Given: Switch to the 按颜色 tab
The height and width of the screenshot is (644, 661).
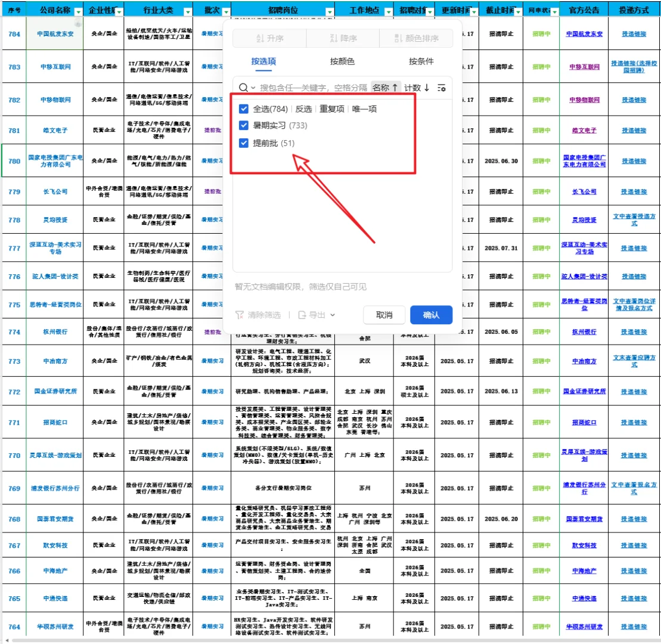Looking at the screenshot, I should coord(342,61).
